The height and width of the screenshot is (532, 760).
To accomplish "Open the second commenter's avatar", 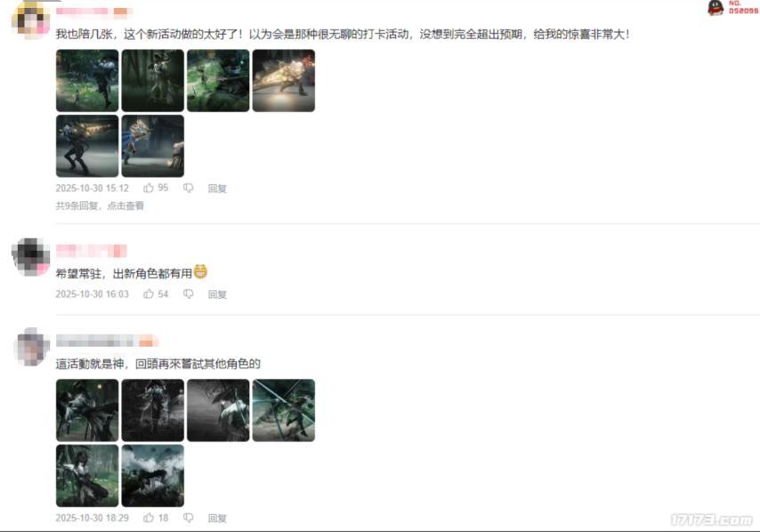I will [x=30, y=257].
